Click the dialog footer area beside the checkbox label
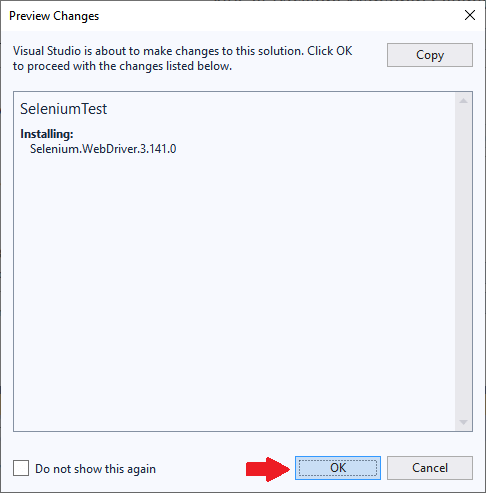This screenshot has width=486, height=493. (x=200, y=469)
